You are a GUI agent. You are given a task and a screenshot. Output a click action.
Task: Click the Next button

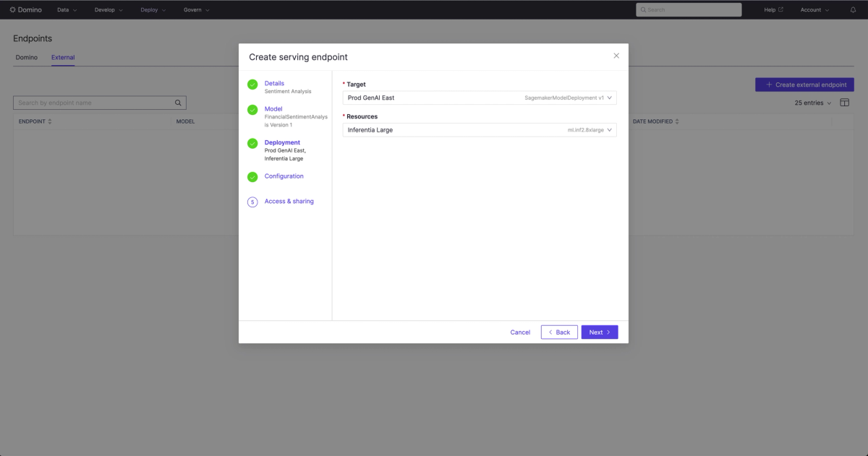point(599,332)
